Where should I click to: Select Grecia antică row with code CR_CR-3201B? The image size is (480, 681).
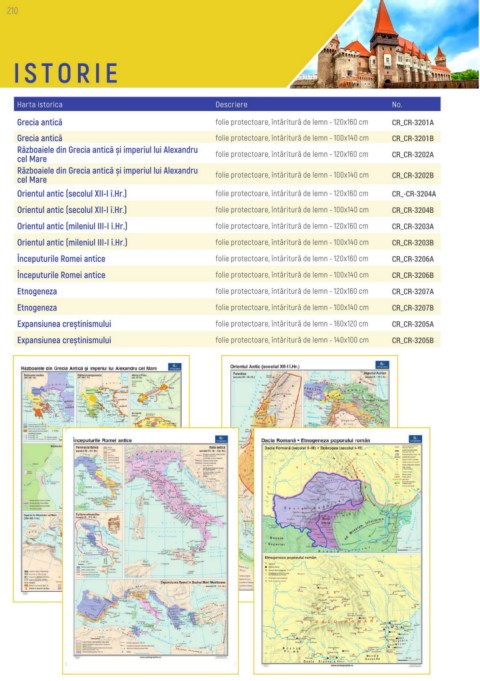(227, 138)
